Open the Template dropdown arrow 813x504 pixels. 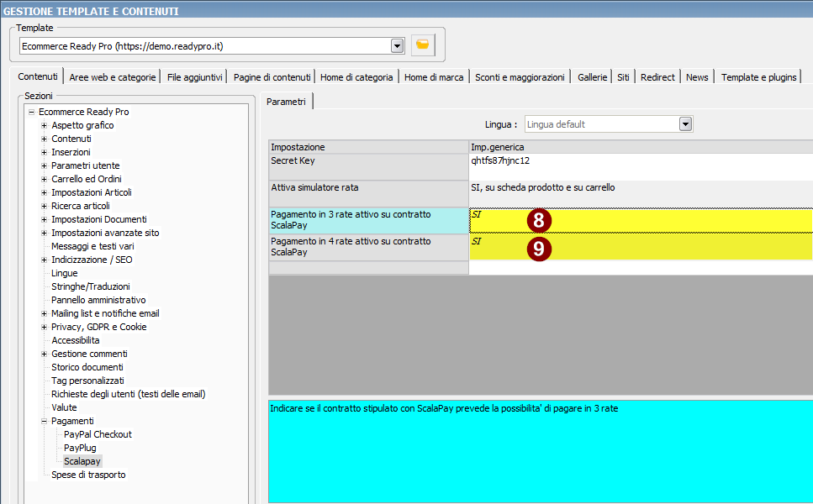pyautogui.click(x=397, y=45)
